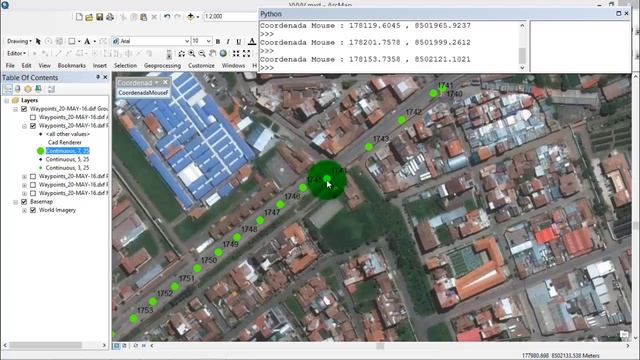The width and height of the screenshot is (640, 360).
Task: Click the map scale 1:2,000 input box
Action: (231, 17)
